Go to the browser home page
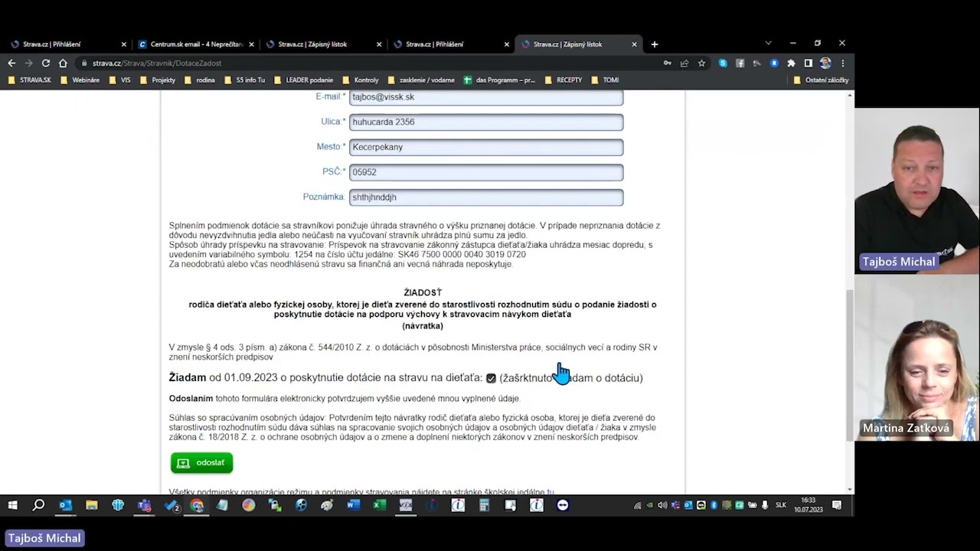Image resolution: width=980 pixels, height=551 pixels. (63, 64)
